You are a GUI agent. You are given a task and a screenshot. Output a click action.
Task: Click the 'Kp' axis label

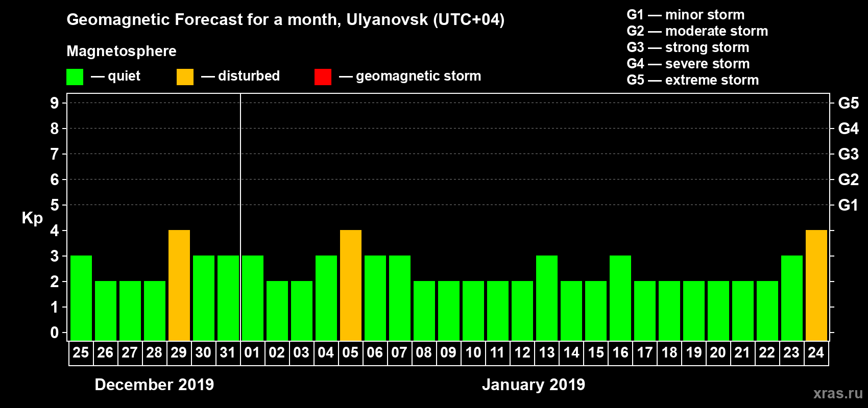click(32, 218)
